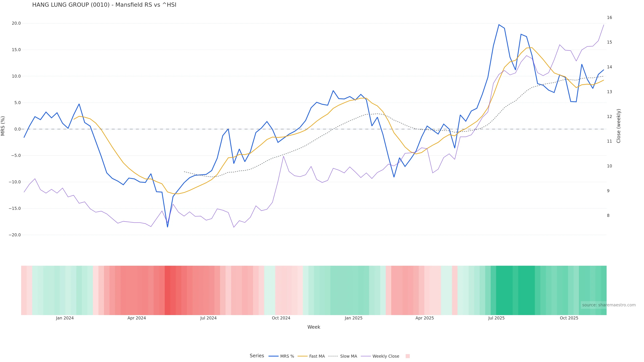This screenshot has height=362, width=644.
Task: Click the blue MRS % legend line sample
Action: (x=273, y=356)
